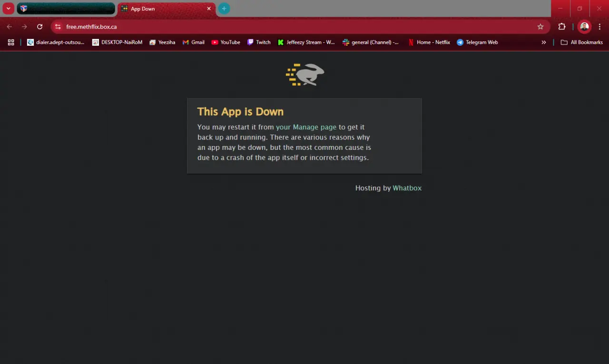The image size is (609, 364).
Task: Visit the Whatbox hosting link
Action: (407, 188)
